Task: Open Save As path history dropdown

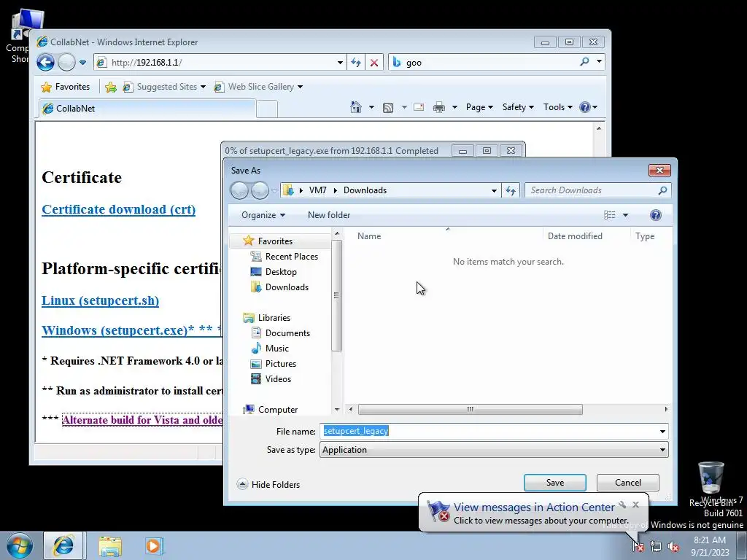Action: point(494,190)
